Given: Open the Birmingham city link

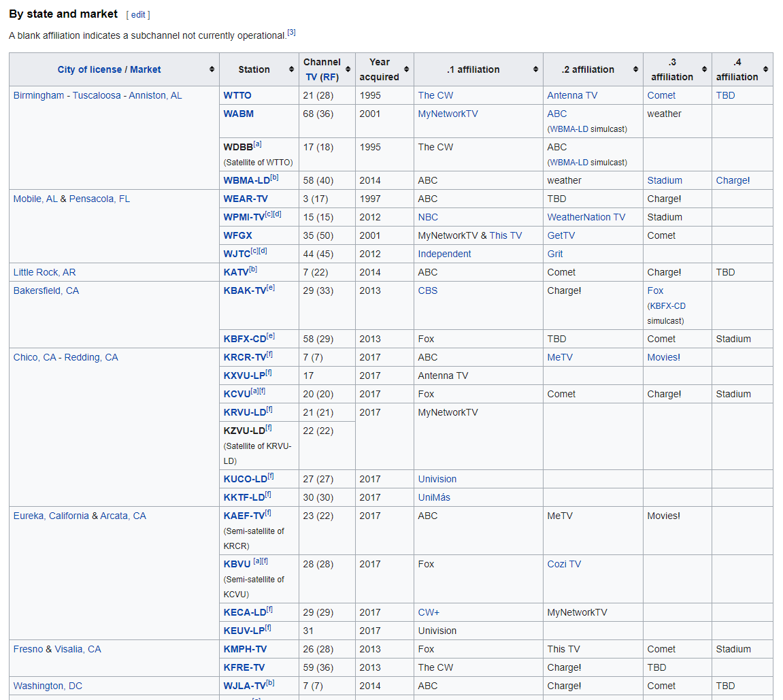Looking at the screenshot, I should coord(39,95).
